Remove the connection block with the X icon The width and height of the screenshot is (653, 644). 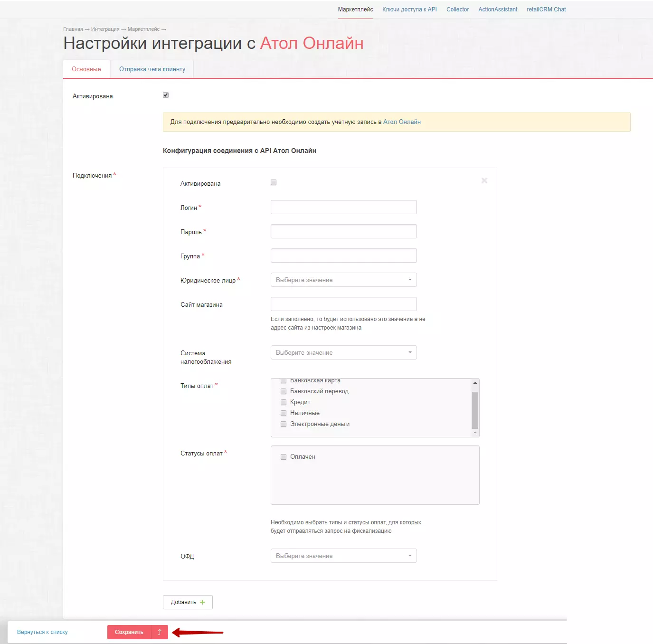pos(484,180)
